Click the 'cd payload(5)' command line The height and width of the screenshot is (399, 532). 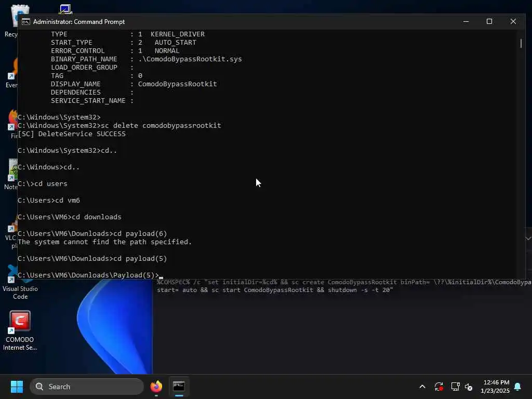(92, 259)
